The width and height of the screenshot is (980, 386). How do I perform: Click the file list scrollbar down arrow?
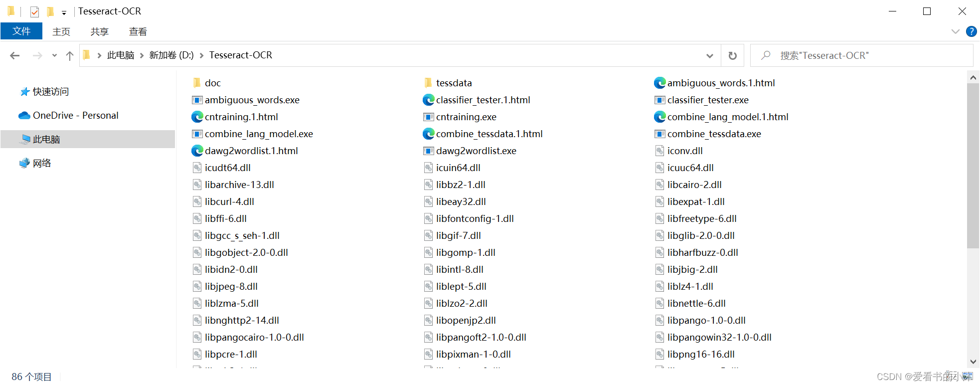(973, 362)
